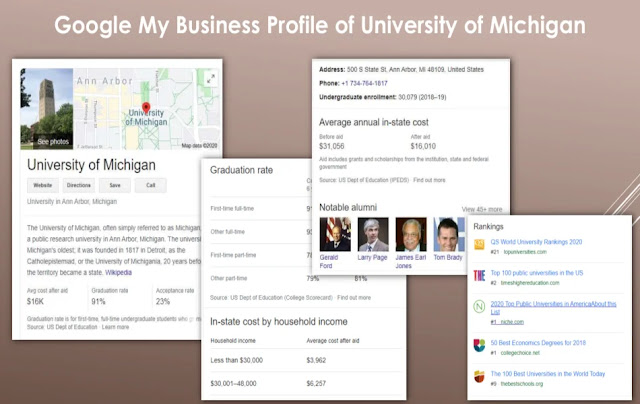Click University in Ann Arbor, Michigan subtitle
640x404 pixels.
72,202
